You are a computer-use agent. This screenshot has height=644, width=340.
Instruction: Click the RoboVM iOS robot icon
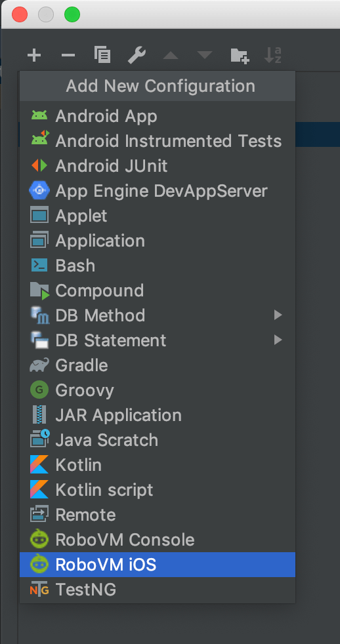(x=39, y=565)
